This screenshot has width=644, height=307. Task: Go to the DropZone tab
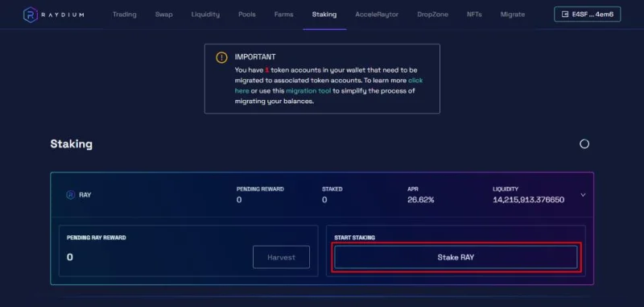tap(432, 15)
